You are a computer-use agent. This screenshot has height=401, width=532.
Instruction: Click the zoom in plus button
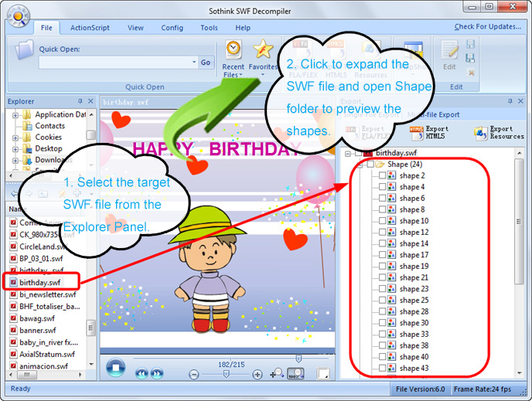257,375
